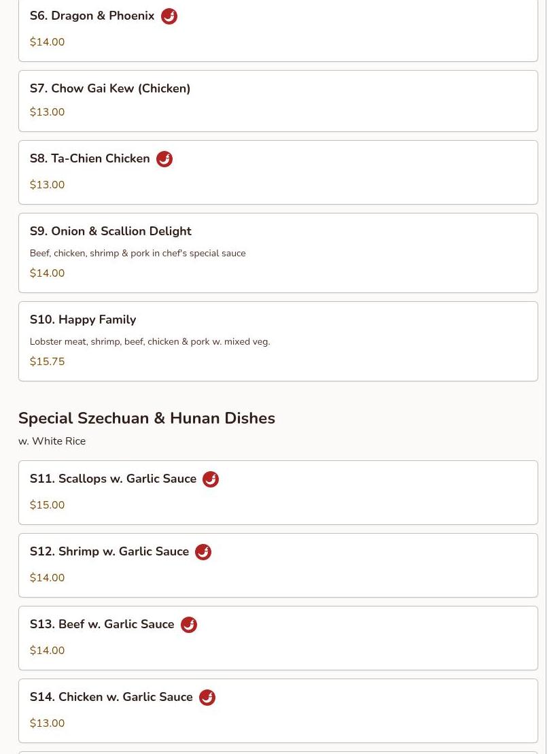Click the $15.00 price under Scallops
This screenshot has height=754, width=560.
[47, 504]
